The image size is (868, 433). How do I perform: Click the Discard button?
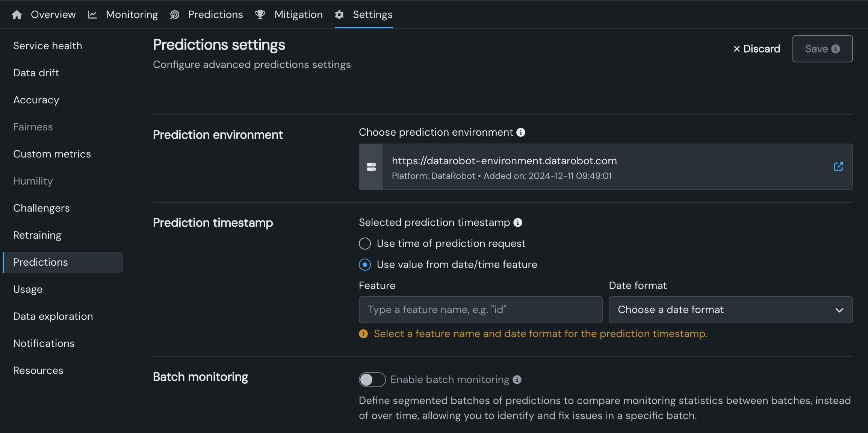tap(756, 49)
